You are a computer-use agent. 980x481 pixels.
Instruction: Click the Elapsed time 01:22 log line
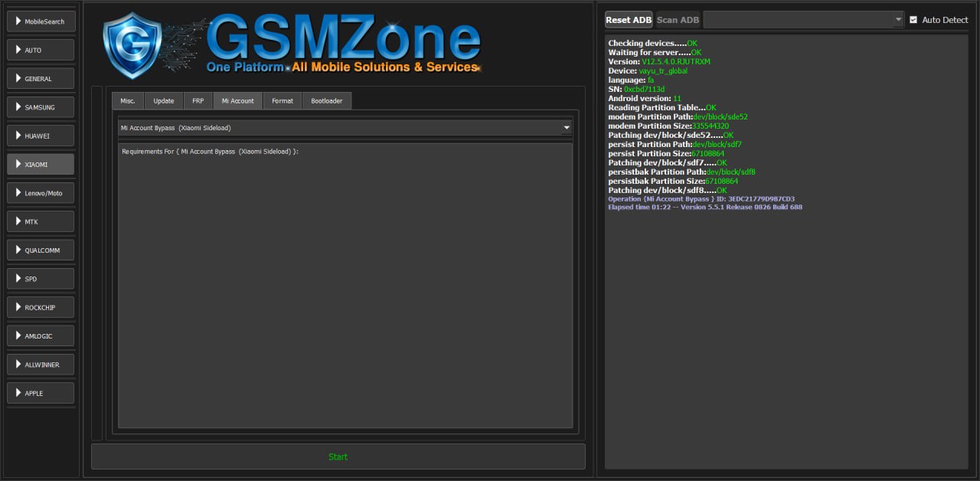click(x=705, y=207)
